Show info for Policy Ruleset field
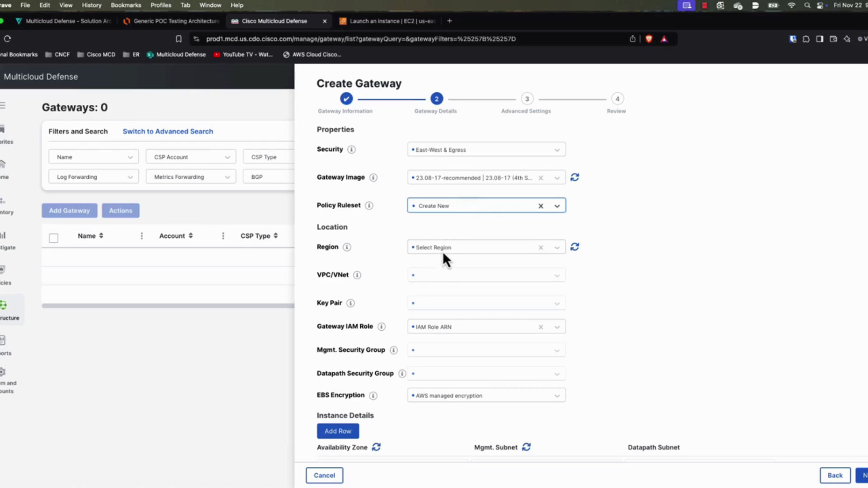Screen dimensions: 868x488 click(x=369, y=206)
